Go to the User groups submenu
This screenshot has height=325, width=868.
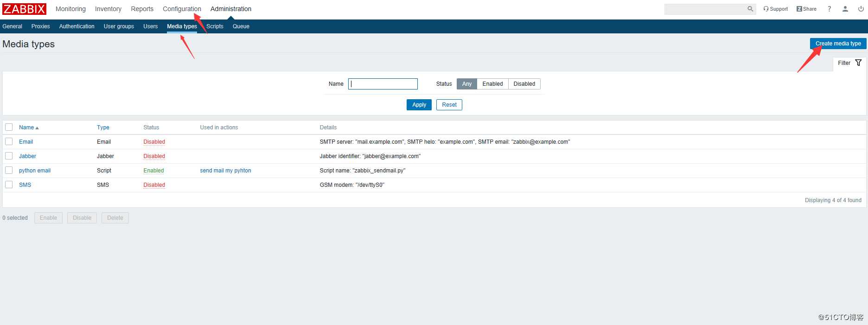[x=119, y=26]
